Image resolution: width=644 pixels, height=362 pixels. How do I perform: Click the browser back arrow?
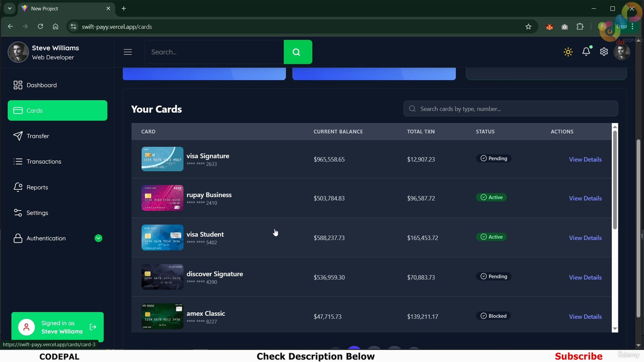pos(10,27)
